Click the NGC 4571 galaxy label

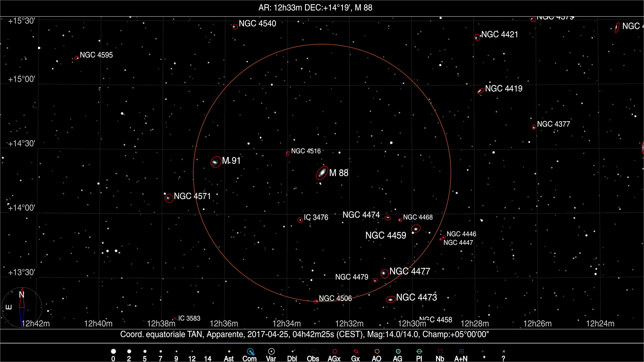coord(192,196)
